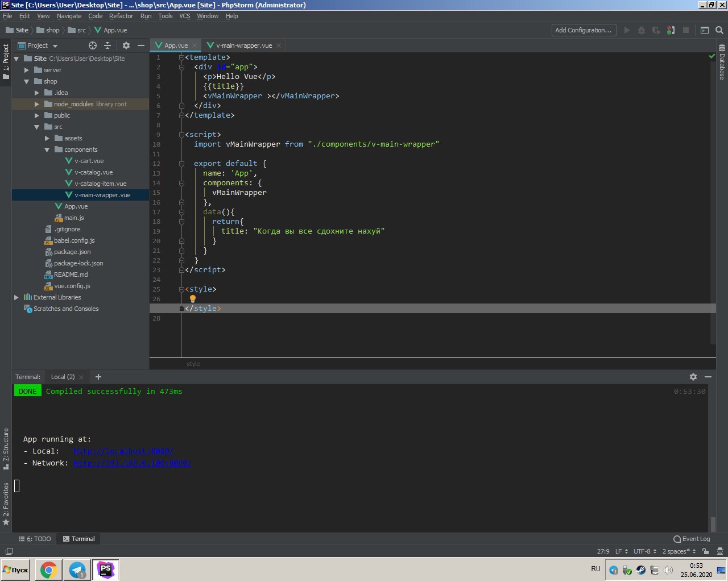728x582 pixels.
Task: Click the green inspection checkmark indicator
Action: 712,56
